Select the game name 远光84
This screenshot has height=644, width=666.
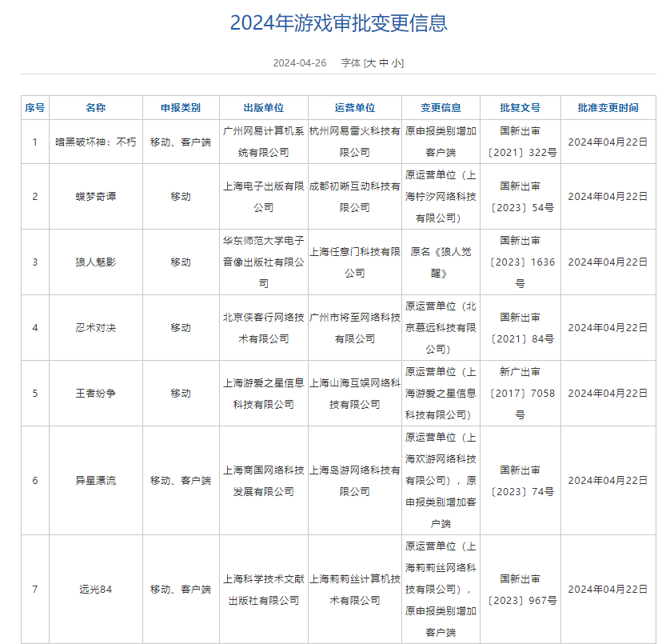(96, 589)
